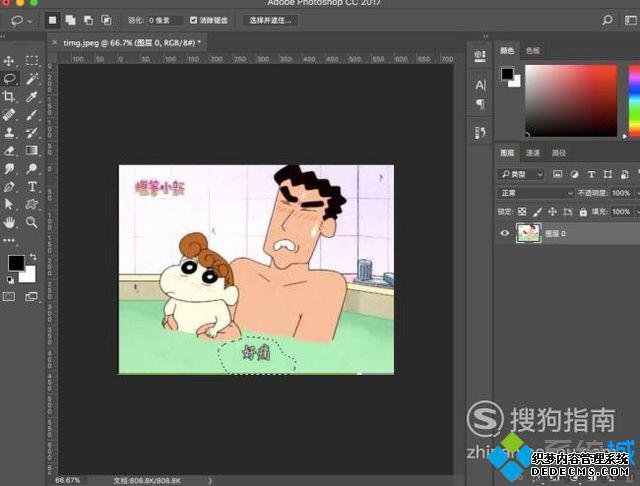Choose New Selection mode in options bar
Image resolution: width=640 pixels, height=486 pixels.
click(53, 20)
